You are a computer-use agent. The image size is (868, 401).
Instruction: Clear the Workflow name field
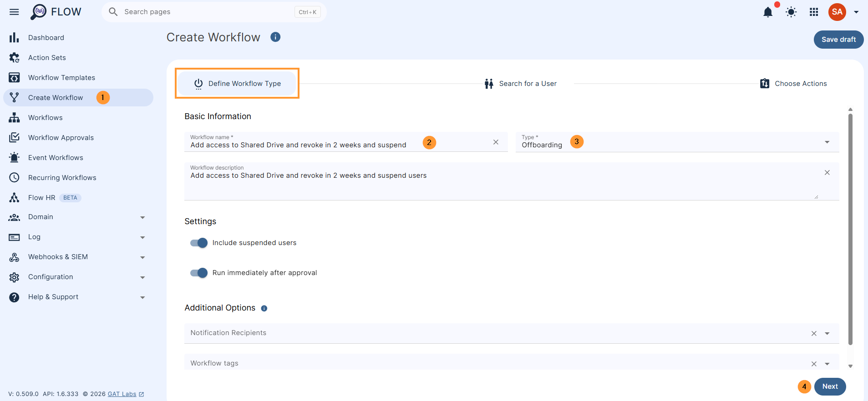coord(496,142)
